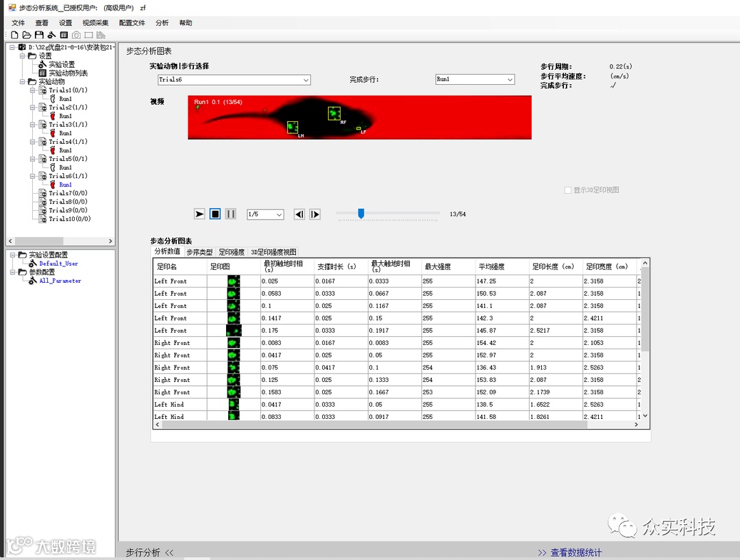Click the New file toolbar icon
The image size is (740, 560).
(x=14, y=35)
